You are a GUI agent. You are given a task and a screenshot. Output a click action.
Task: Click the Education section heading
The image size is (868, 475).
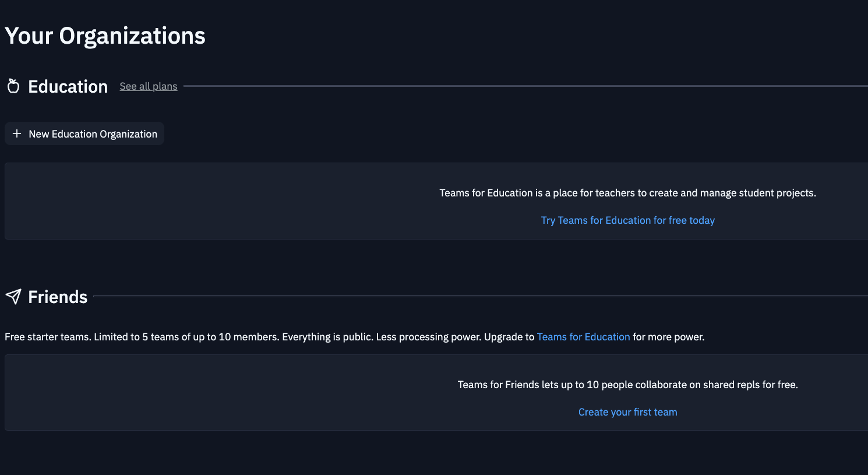point(68,86)
